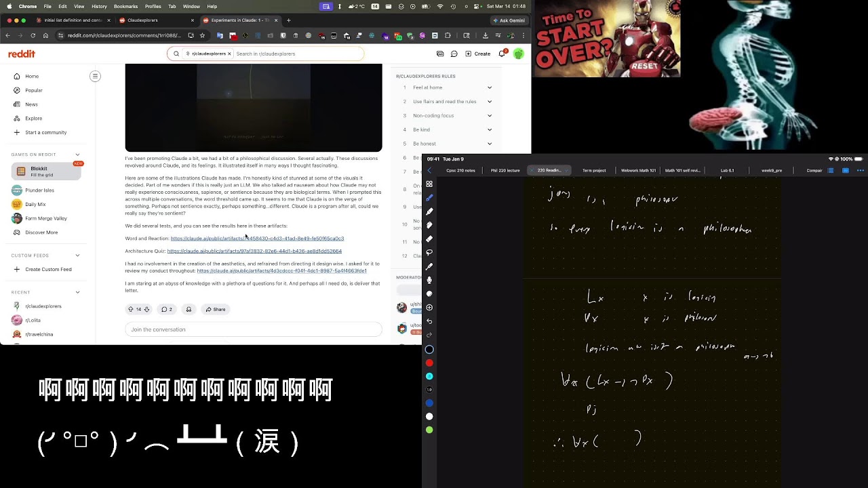
Task: Open Reddit notifications bell
Action: (502, 54)
